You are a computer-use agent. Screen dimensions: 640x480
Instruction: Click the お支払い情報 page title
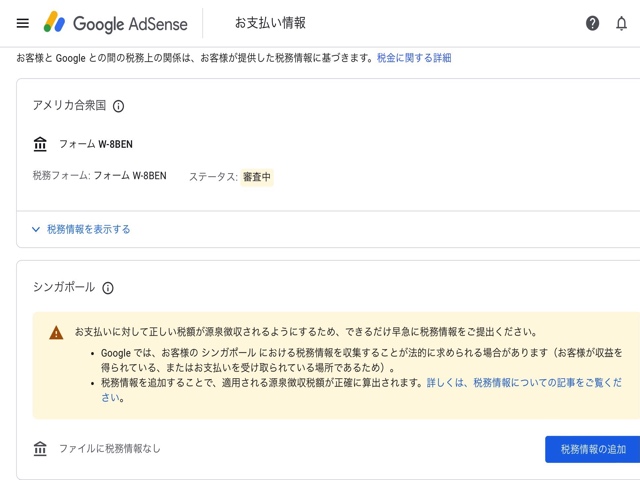[x=270, y=23]
